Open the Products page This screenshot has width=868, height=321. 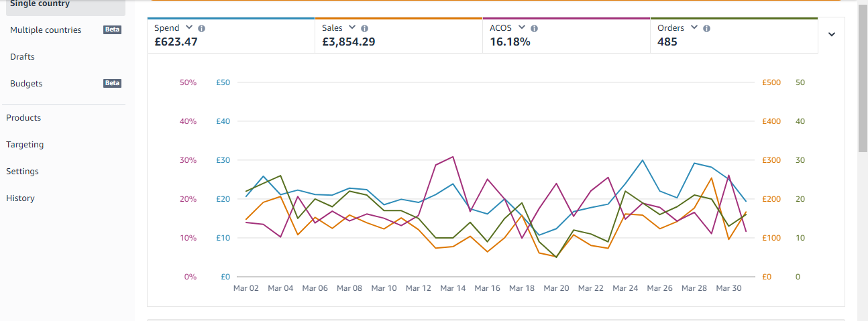(23, 118)
